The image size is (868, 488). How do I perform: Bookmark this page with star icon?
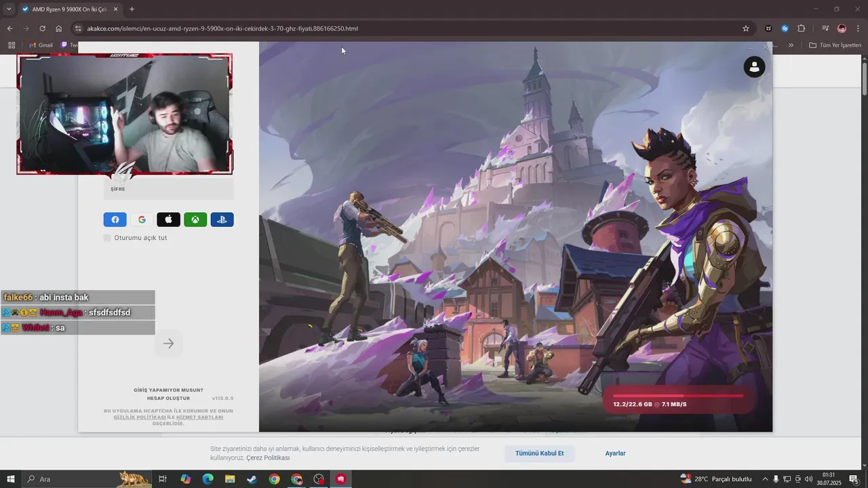coord(746,28)
